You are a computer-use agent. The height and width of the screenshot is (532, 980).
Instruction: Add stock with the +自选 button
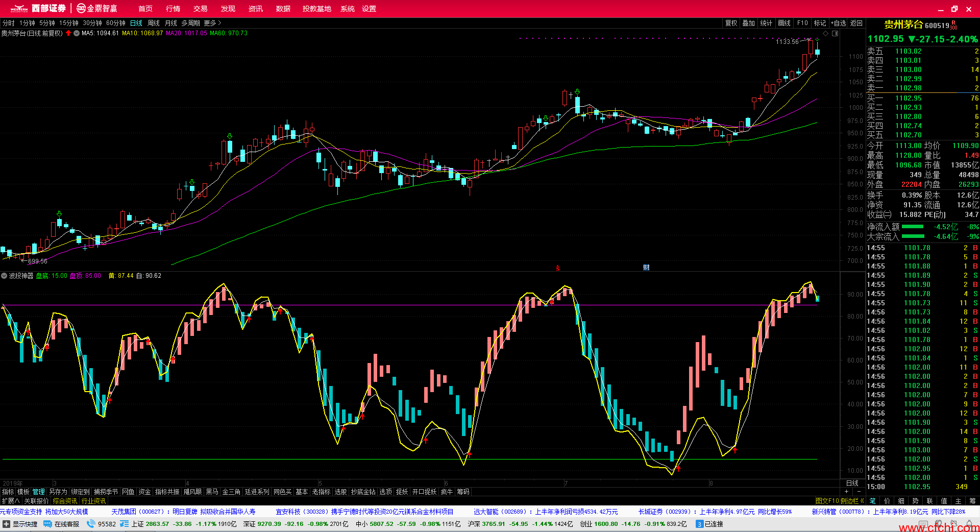coord(838,23)
